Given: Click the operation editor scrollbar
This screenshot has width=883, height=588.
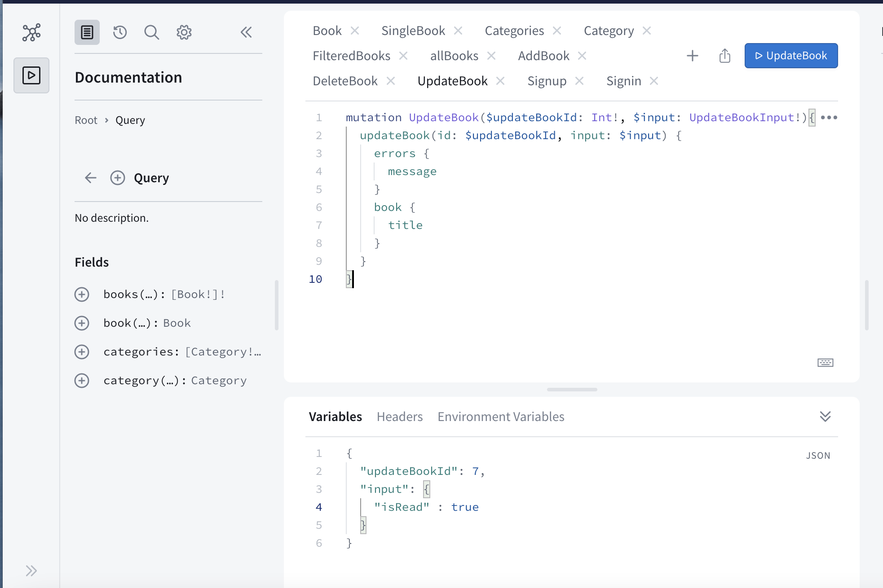Looking at the screenshot, I should (867, 305).
